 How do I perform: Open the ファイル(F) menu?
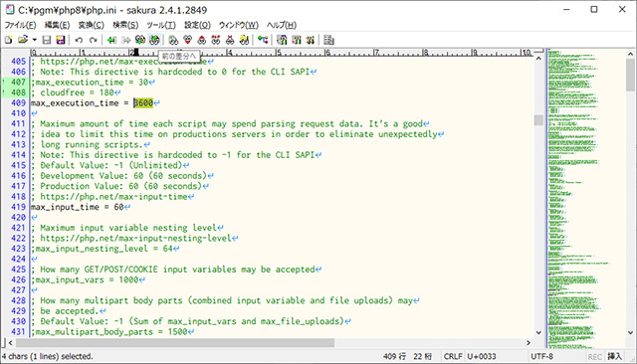(x=20, y=25)
